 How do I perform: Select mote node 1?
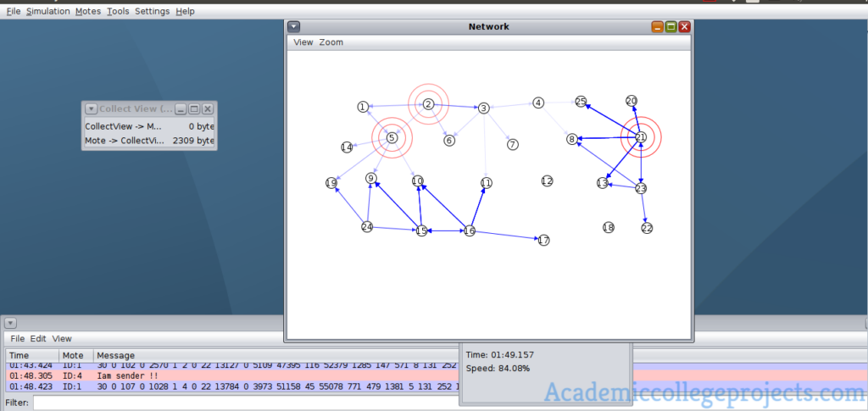[x=363, y=107]
